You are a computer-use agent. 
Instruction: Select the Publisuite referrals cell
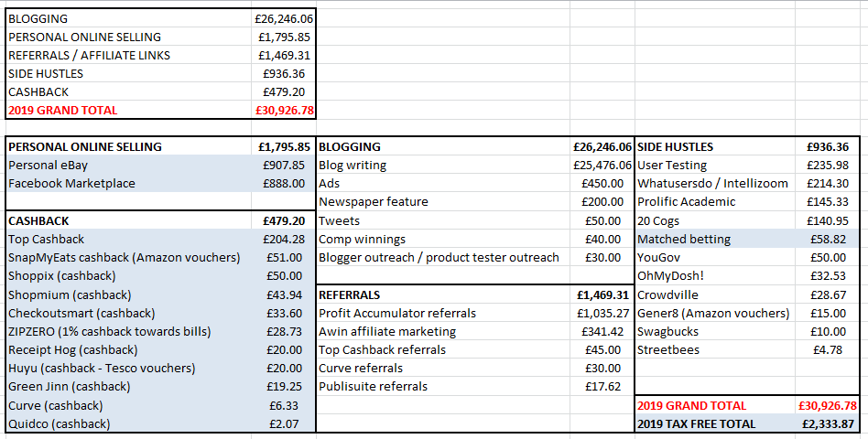[443, 386]
